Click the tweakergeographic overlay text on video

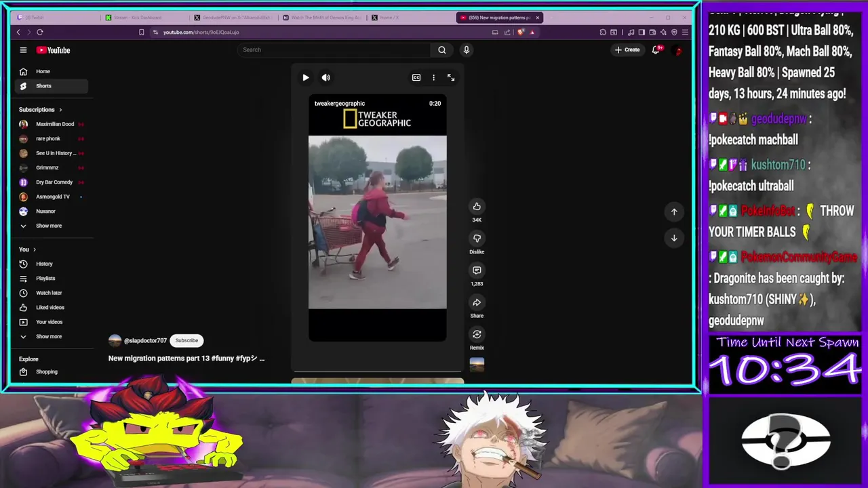coord(339,103)
